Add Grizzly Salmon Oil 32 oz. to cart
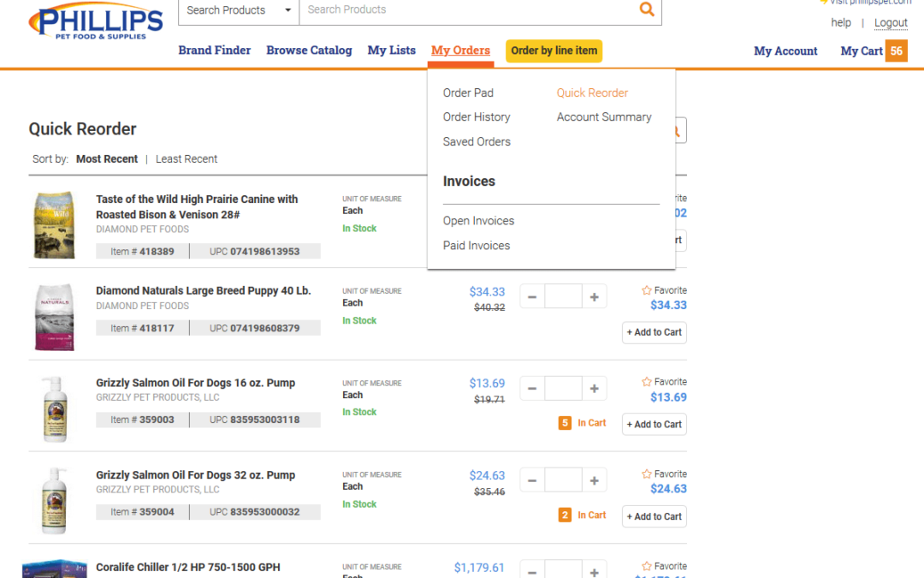924x578 pixels. pos(654,516)
